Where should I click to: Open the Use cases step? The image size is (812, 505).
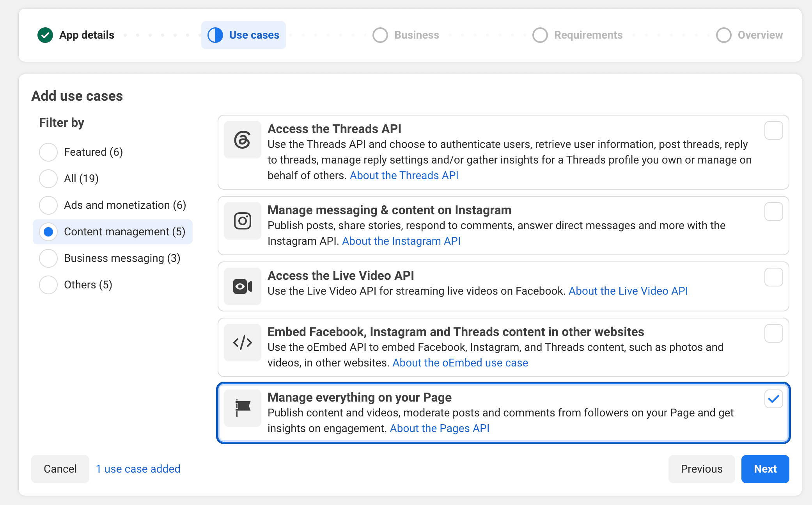pyautogui.click(x=243, y=35)
